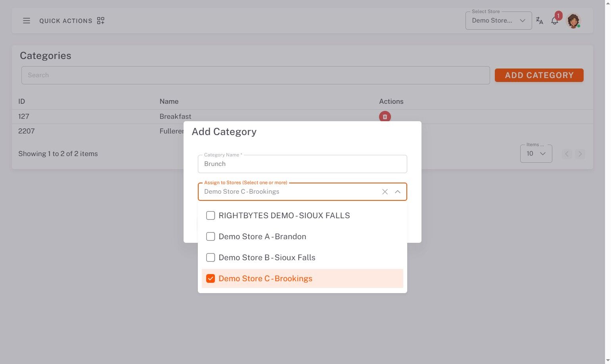Click the Quick Actions grid icon
This screenshot has width=611, height=364.
click(101, 21)
